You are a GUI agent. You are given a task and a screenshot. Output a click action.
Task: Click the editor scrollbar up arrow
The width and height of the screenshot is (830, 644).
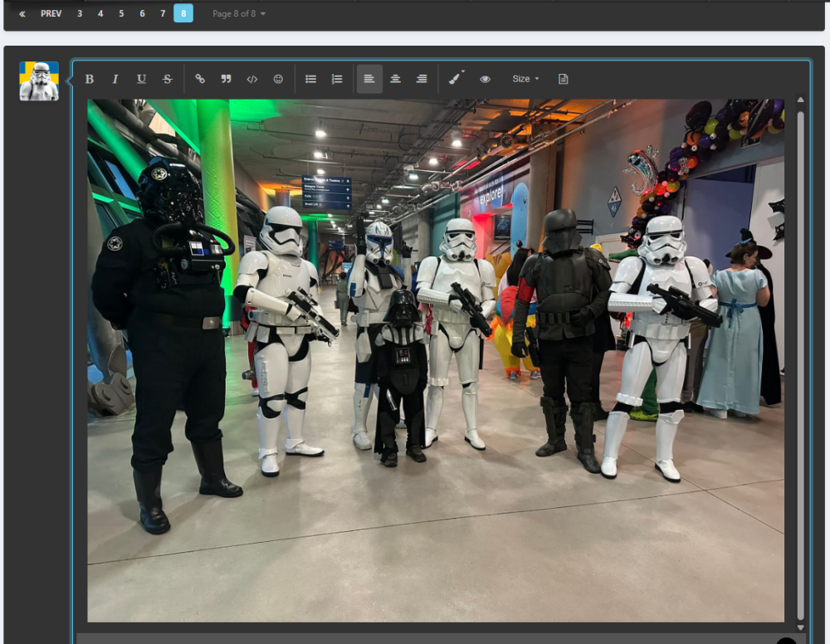pos(800,100)
